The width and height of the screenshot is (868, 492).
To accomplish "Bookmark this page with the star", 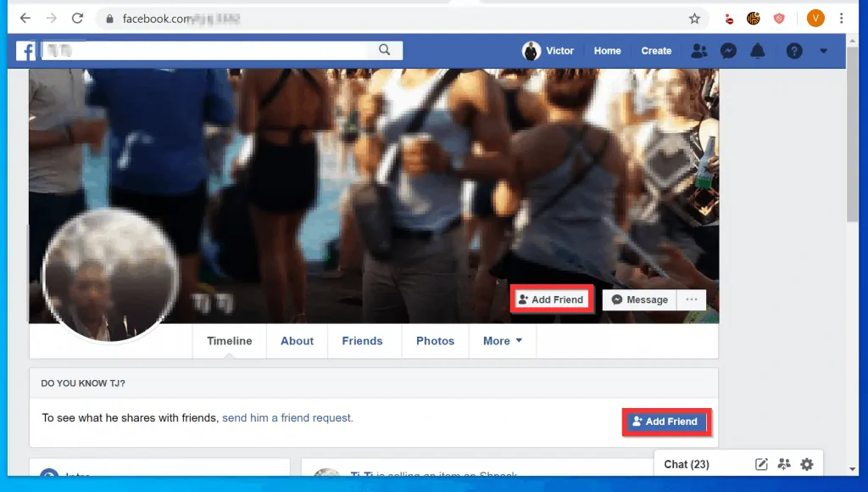I will [694, 18].
